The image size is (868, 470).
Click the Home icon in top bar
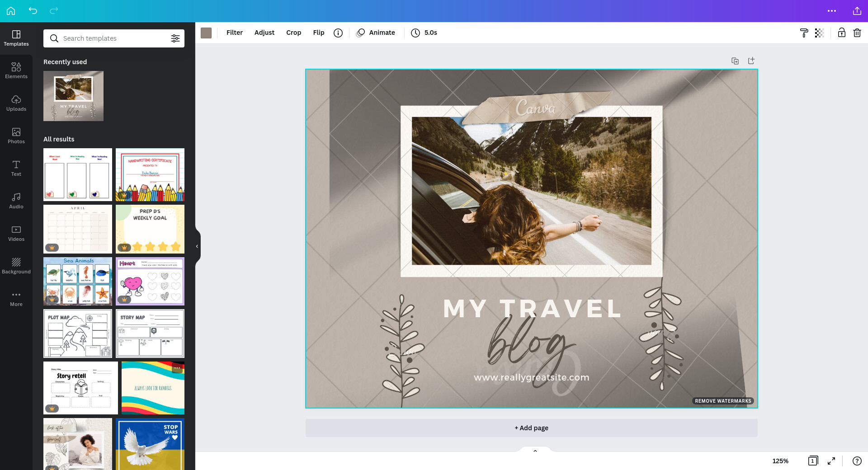11,11
